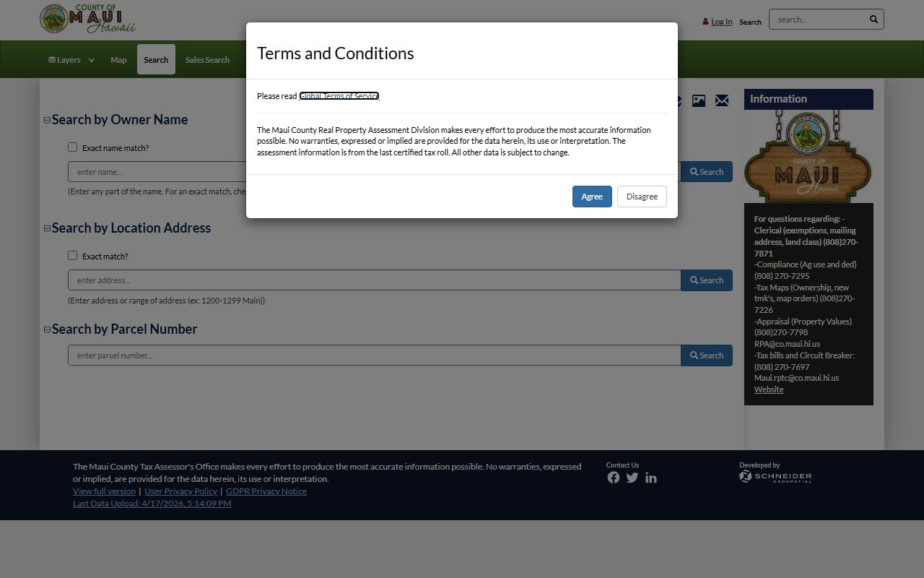924x578 pixels.
Task: Click the Schneider Geospatial logo
Action: coord(775,476)
